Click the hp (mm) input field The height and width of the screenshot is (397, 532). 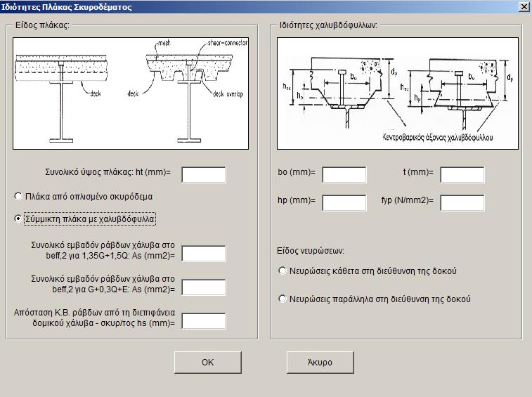tap(344, 202)
